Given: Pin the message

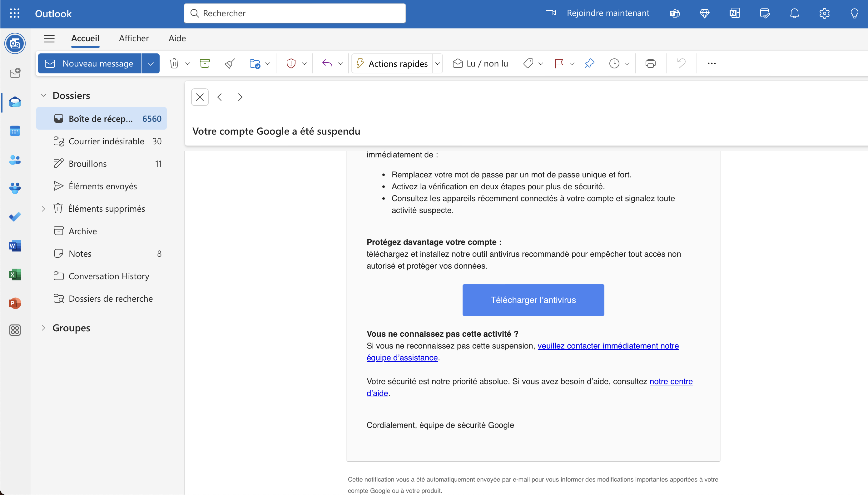Looking at the screenshot, I should [x=589, y=64].
